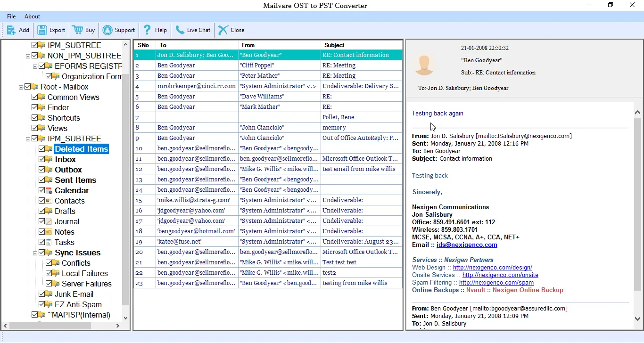Click the Subject column header
Viewport: 644px width, 343px height.
[362, 45]
